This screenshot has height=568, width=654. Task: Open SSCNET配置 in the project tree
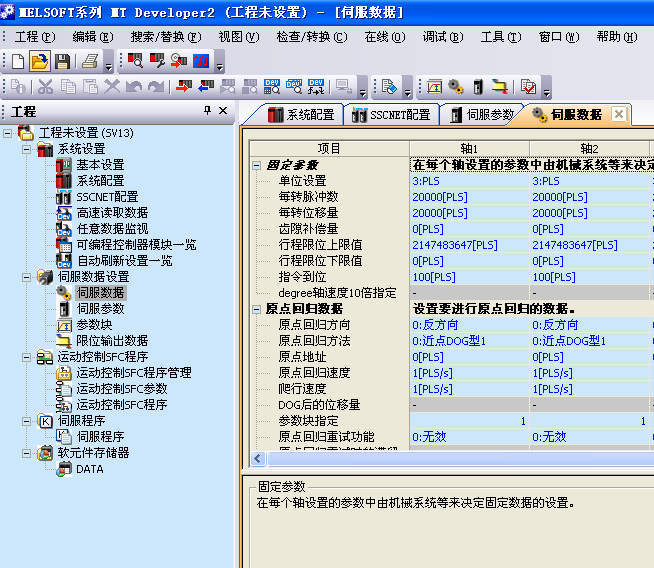[x=107, y=197]
